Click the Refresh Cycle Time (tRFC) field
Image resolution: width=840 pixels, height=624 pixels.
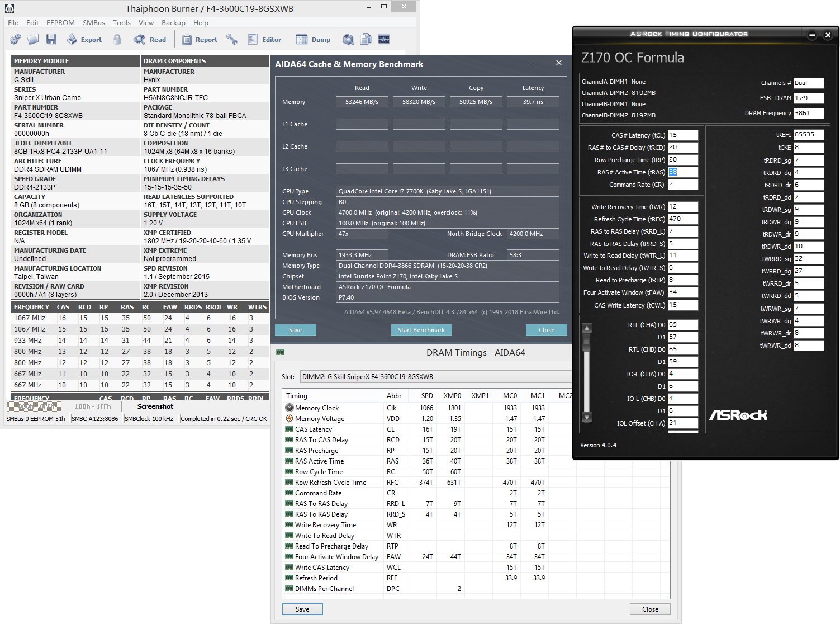click(683, 219)
